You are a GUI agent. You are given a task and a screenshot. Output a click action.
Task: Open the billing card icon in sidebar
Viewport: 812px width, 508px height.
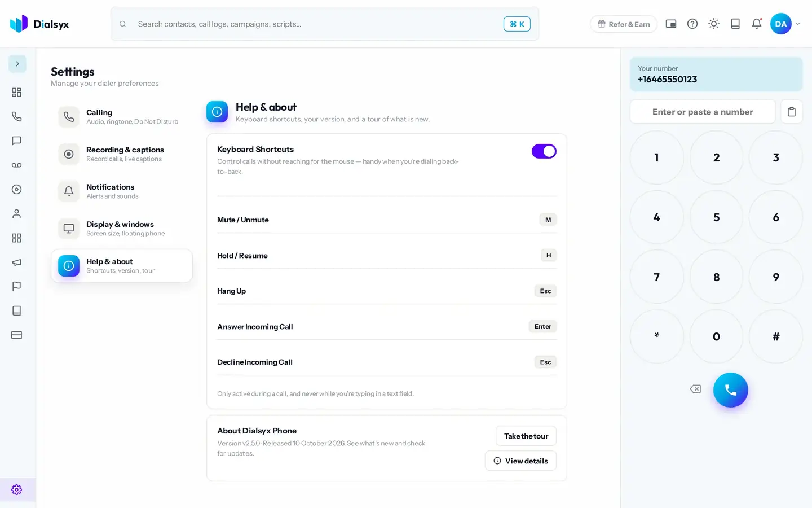(x=17, y=335)
